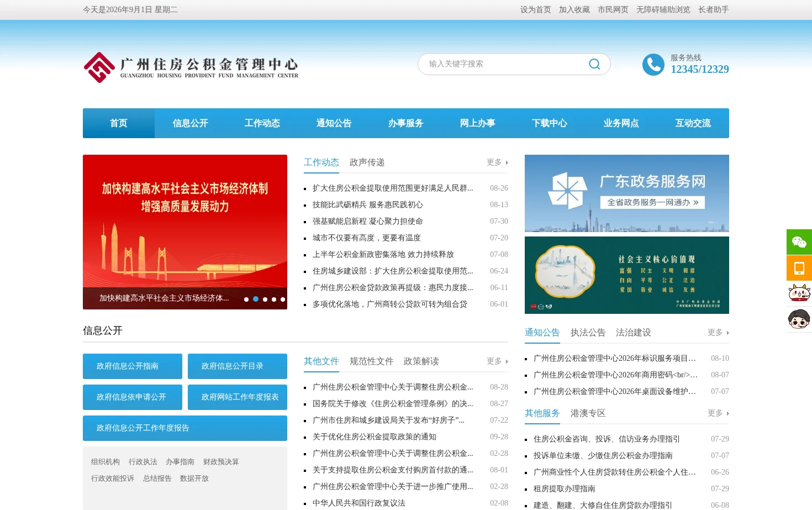Click the cow mascot sidebar icon
Image resolution: width=812 pixels, height=510 pixels.
[x=799, y=293]
